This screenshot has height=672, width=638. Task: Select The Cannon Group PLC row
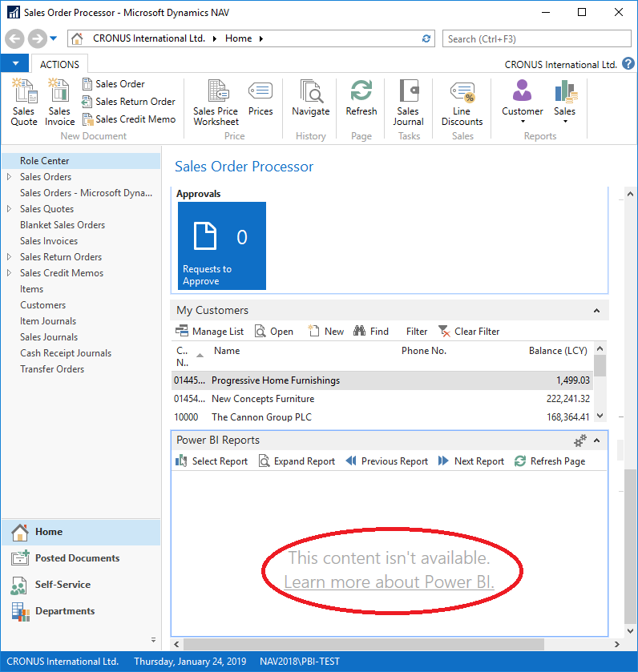(x=382, y=417)
